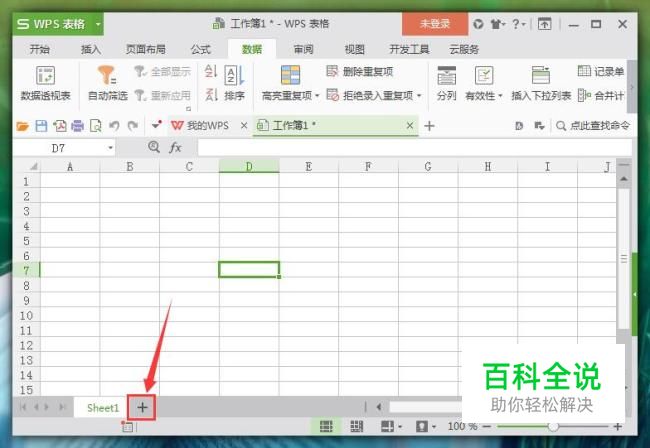
Task: Open the 公式 ribbon tab
Action: click(x=201, y=49)
